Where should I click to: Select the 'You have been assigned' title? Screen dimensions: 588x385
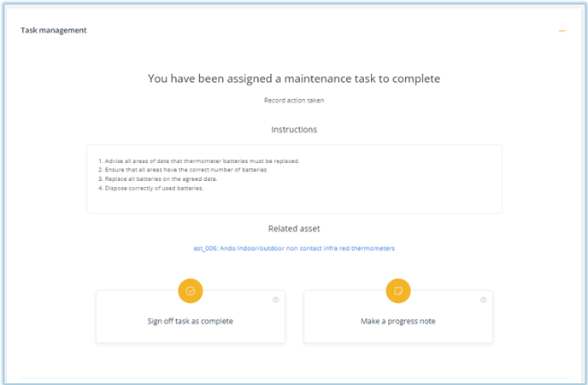[x=294, y=79]
